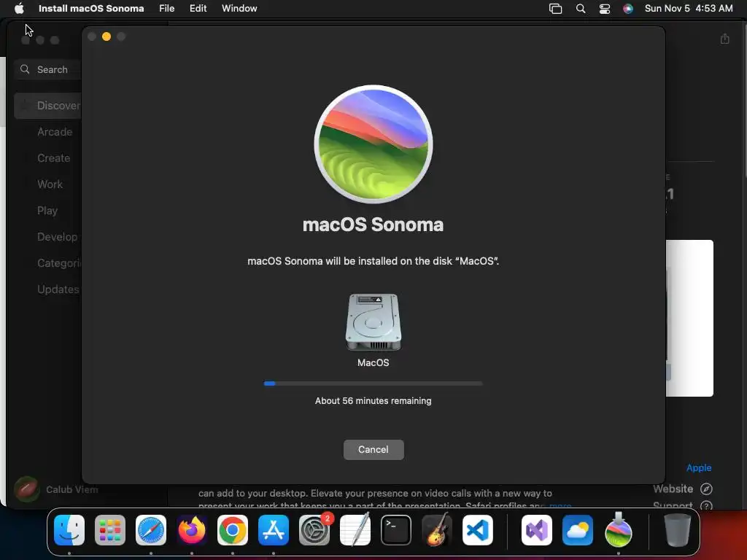Open the Apple menu
The height and width of the screenshot is (560, 747).
click(19, 8)
